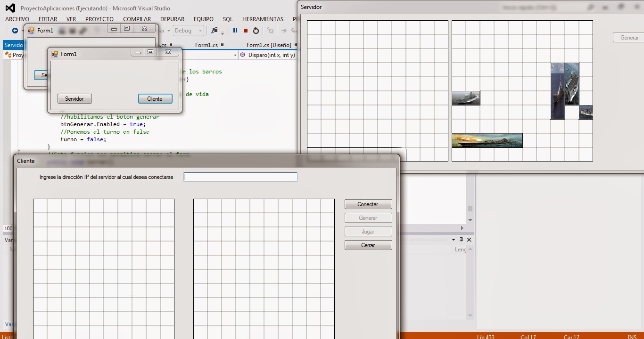The width and height of the screenshot is (644, 339).
Task: Open the SQL menu
Action: click(x=228, y=19)
